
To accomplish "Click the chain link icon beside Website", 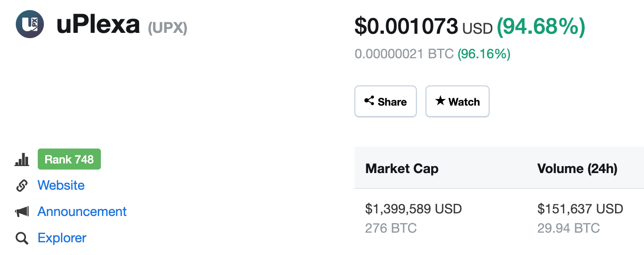I will (x=22, y=186).
